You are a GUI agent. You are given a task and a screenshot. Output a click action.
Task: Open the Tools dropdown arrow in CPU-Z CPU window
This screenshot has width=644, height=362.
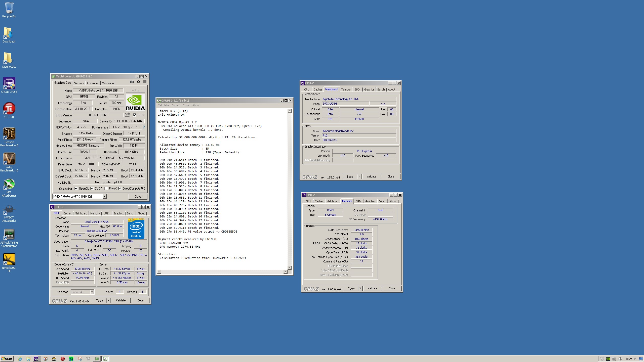coord(108,300)
